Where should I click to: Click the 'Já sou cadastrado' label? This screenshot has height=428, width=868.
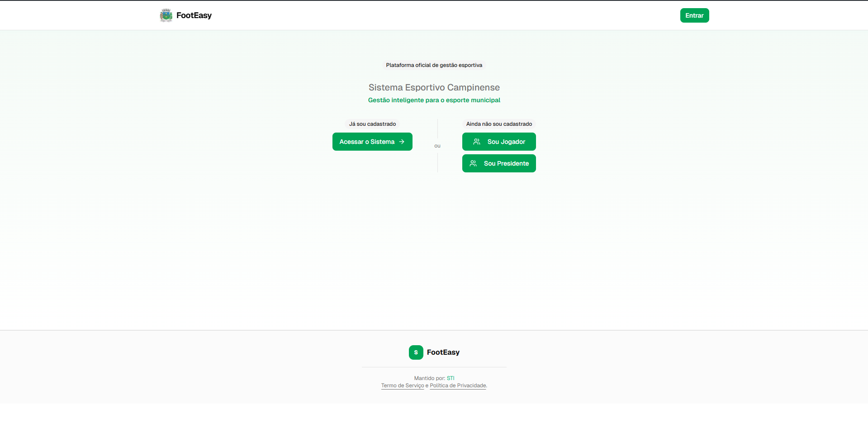coord(372,124)
